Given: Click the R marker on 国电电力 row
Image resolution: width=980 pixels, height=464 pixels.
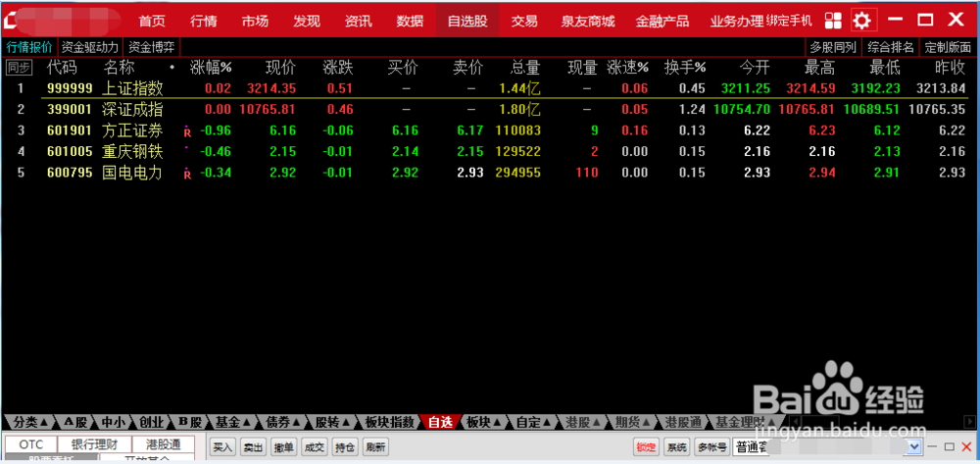Looking at the screenshot, I should (x=186, y=174).
